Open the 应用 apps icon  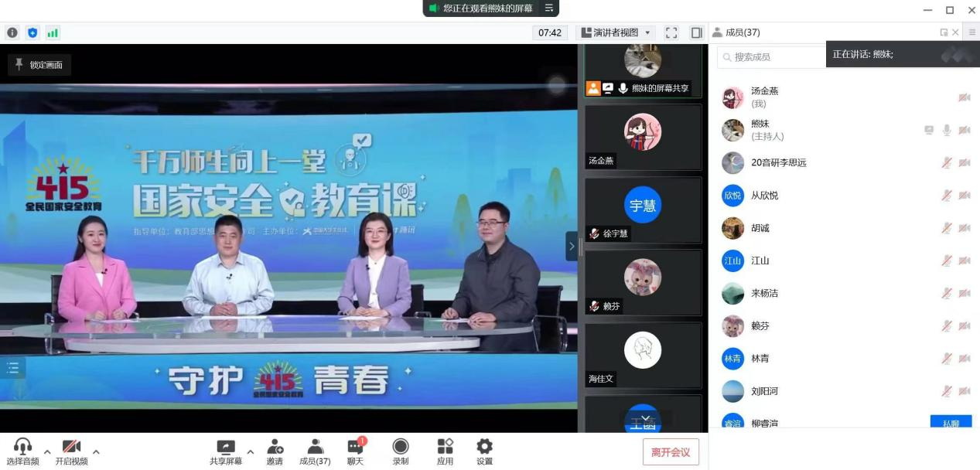(445, 451)
